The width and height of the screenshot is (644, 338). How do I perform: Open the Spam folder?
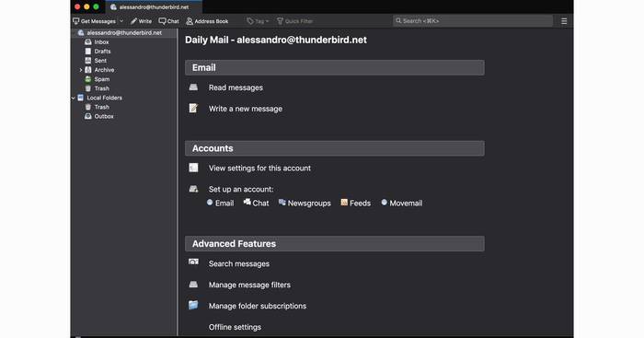[x=102, y=79]
